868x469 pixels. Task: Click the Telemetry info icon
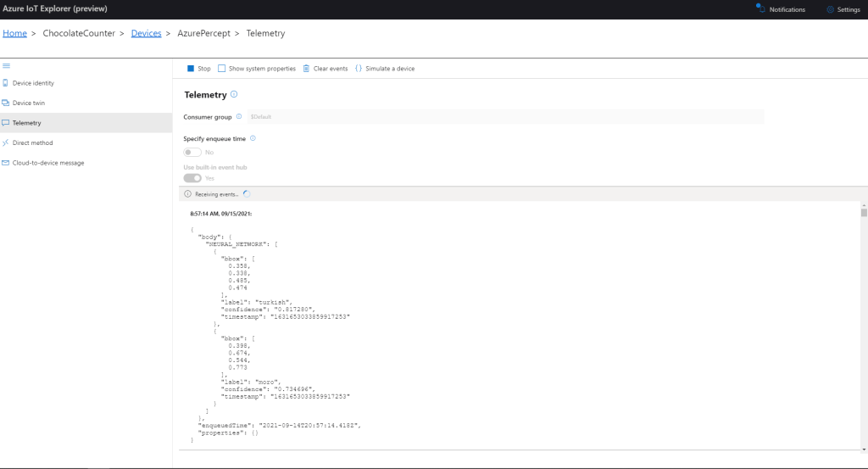(234, 95)
